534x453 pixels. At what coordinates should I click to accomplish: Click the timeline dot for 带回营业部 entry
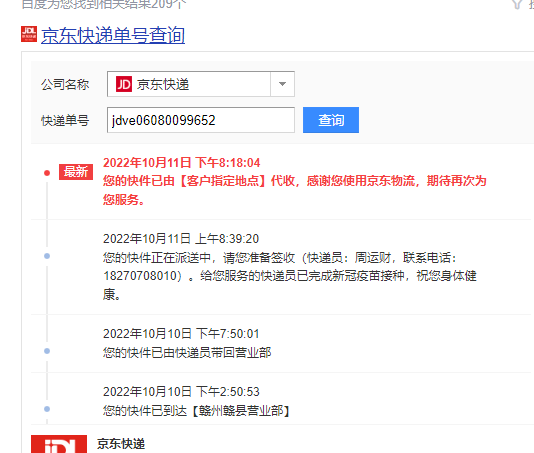click(47, 351)
